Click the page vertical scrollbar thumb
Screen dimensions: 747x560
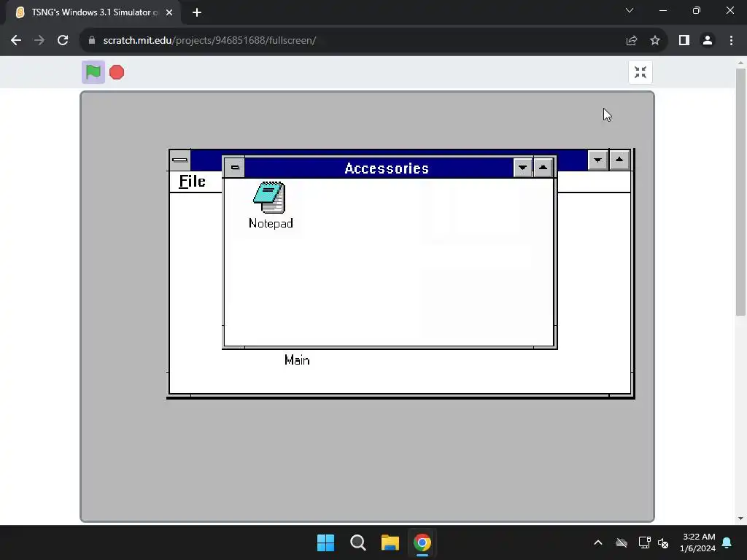pyautogui.click(x=740, y=192)
